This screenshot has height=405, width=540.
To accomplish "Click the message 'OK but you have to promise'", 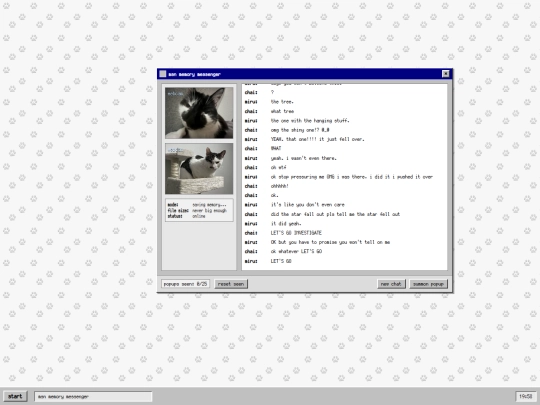I will (330, 242).
